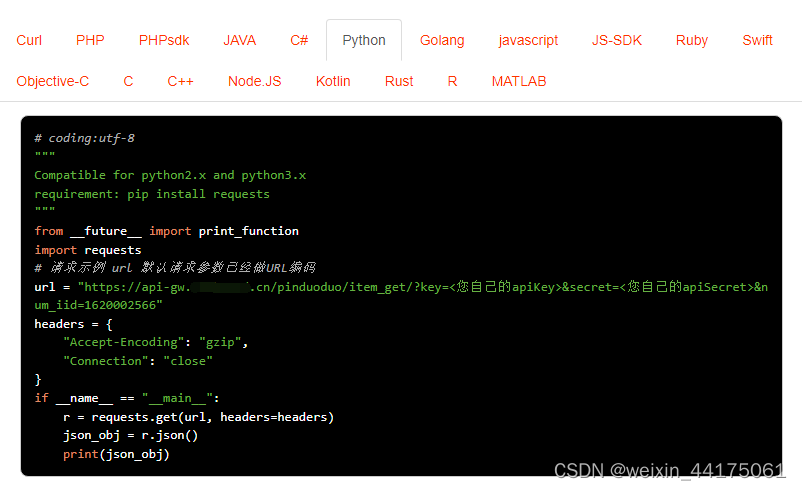Select the Swift tab
Viewport: 802px width, 490px height.
[757, 40]
